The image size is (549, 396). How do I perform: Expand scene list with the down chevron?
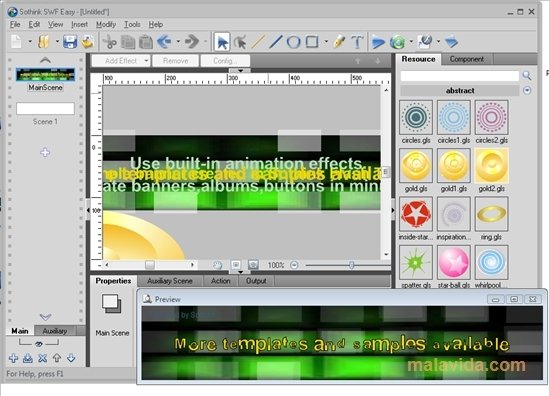[46, 317]
